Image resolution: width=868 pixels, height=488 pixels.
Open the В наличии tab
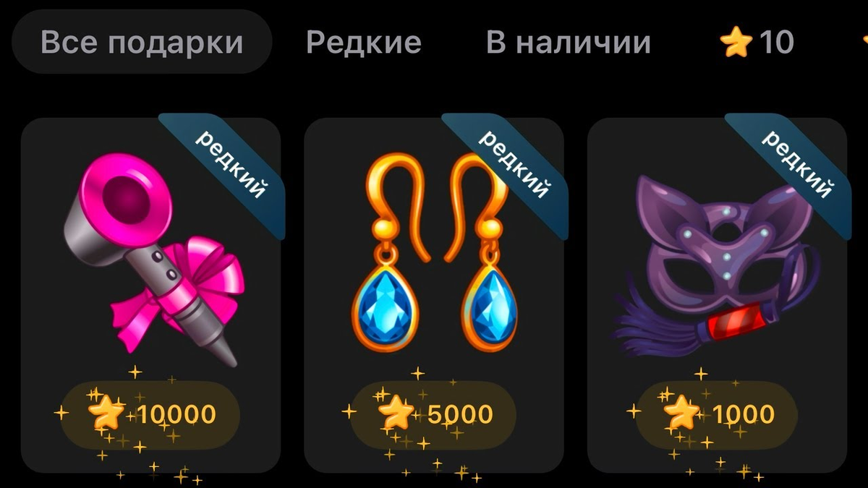click(x=569, y=42)
